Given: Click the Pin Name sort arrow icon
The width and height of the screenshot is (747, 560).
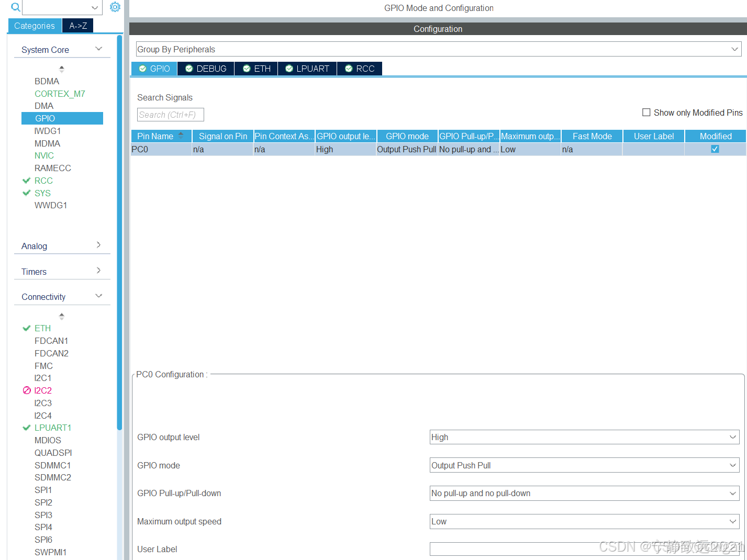Looking at the screenshot, I should [181, 136].
